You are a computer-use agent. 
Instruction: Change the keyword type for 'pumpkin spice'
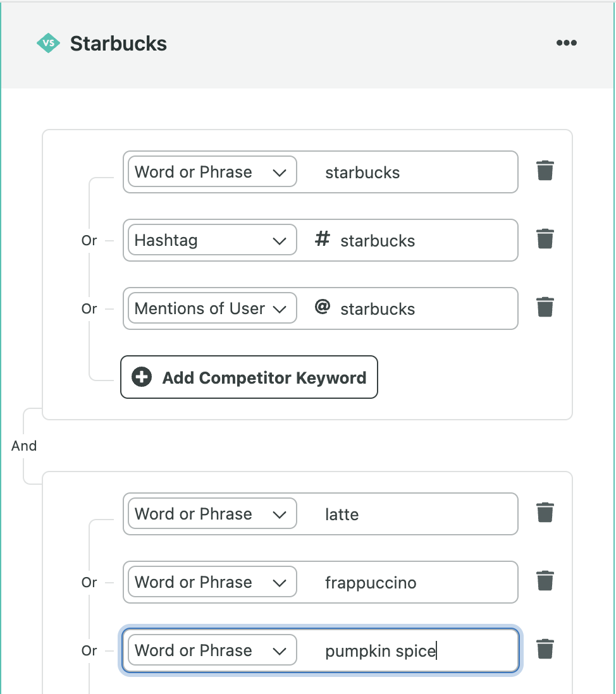[212, 650]
